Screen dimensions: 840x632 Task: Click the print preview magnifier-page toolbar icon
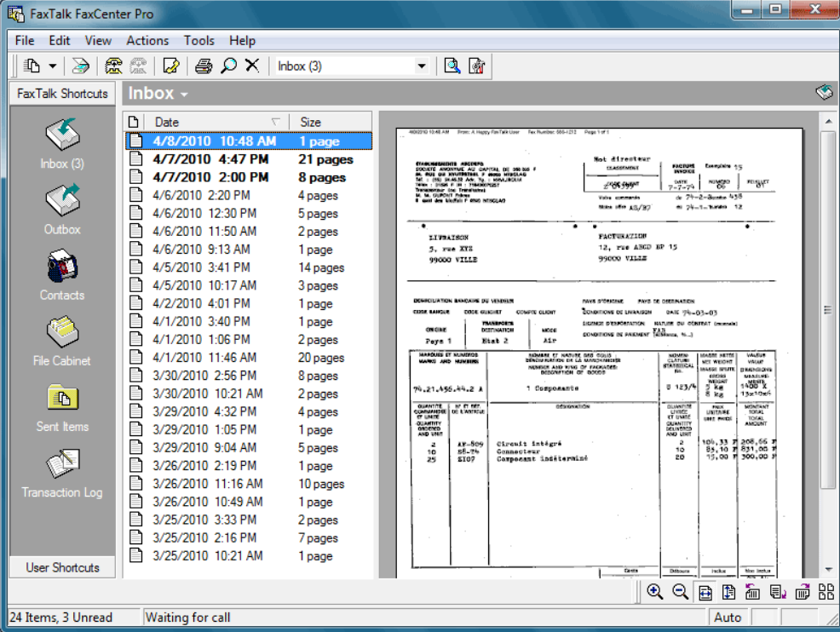tap(452, 66)
